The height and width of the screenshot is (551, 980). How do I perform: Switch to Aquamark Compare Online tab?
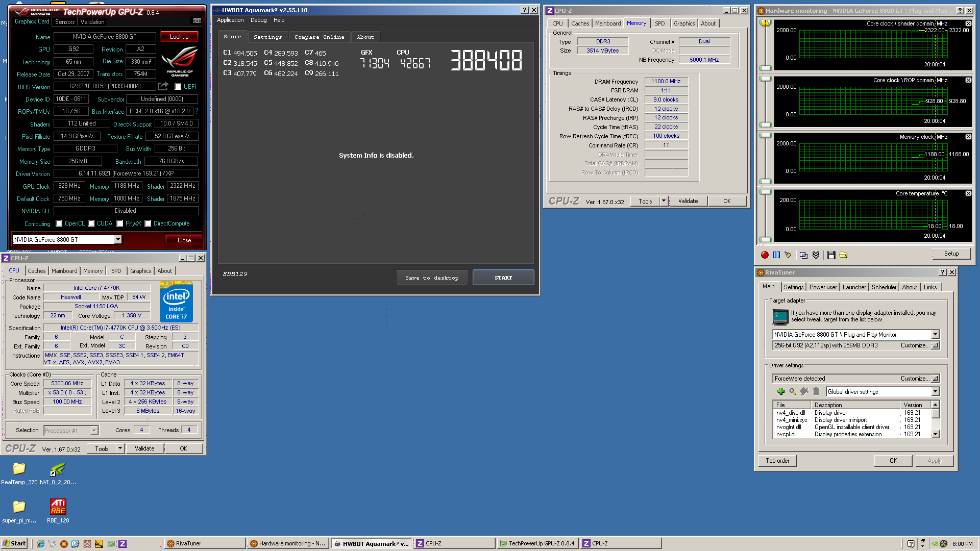(319, 37)
